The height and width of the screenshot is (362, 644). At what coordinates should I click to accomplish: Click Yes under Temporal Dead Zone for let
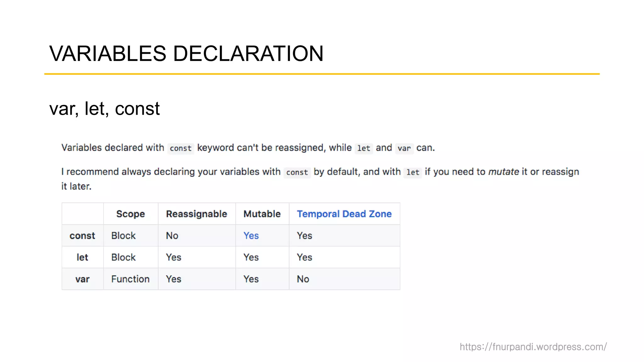point(304,257)
